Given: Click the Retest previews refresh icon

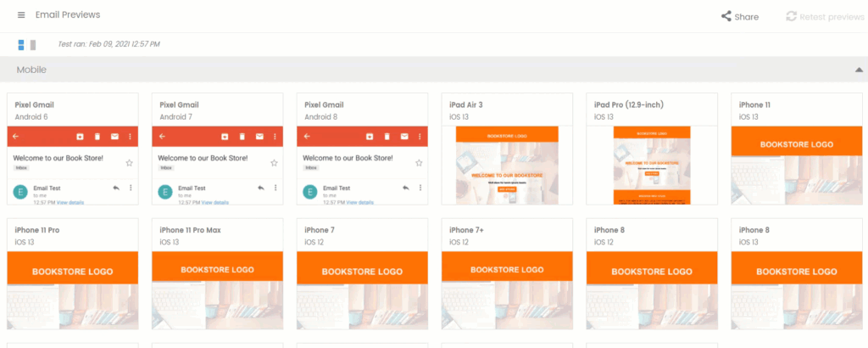Looking at the screenshot, I should coord(791,16).
